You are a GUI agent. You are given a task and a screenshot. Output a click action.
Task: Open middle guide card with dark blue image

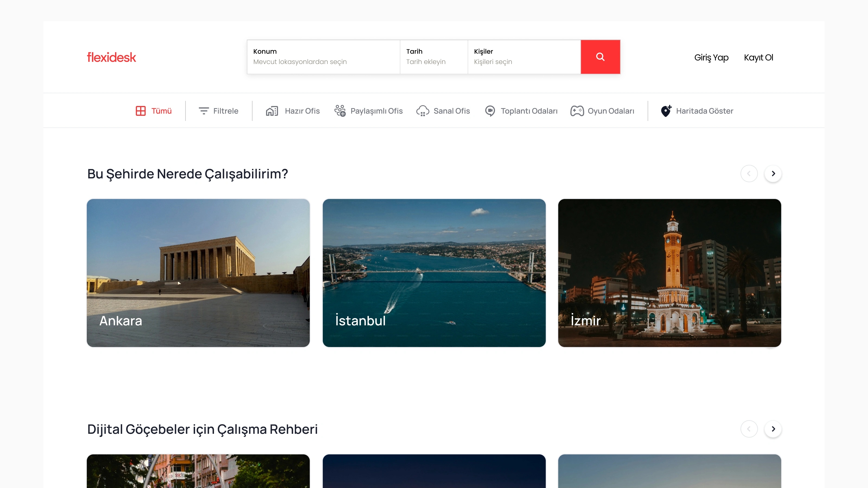pyautogui.click(x=434, y=471)
